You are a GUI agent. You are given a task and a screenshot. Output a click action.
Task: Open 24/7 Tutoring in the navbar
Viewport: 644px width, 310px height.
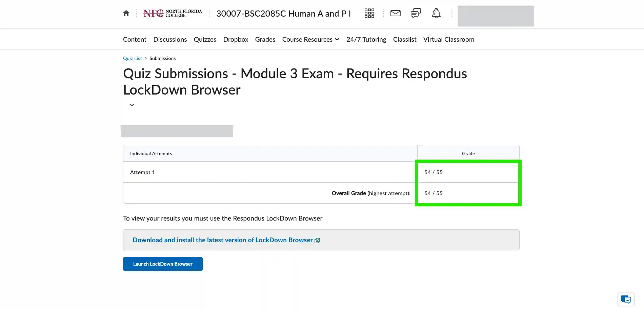coord(366,40)
